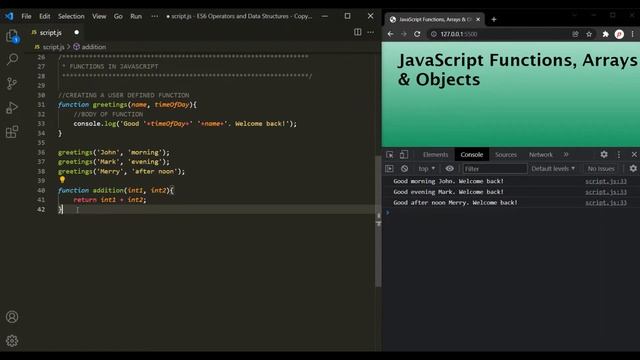Select the script.js editor tab
Screen dimensions: 640x360
point(51,32)
